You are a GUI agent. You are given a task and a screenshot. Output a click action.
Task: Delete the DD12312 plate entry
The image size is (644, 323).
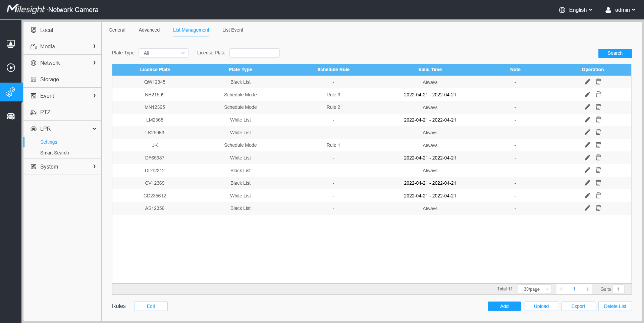point(598,170)
